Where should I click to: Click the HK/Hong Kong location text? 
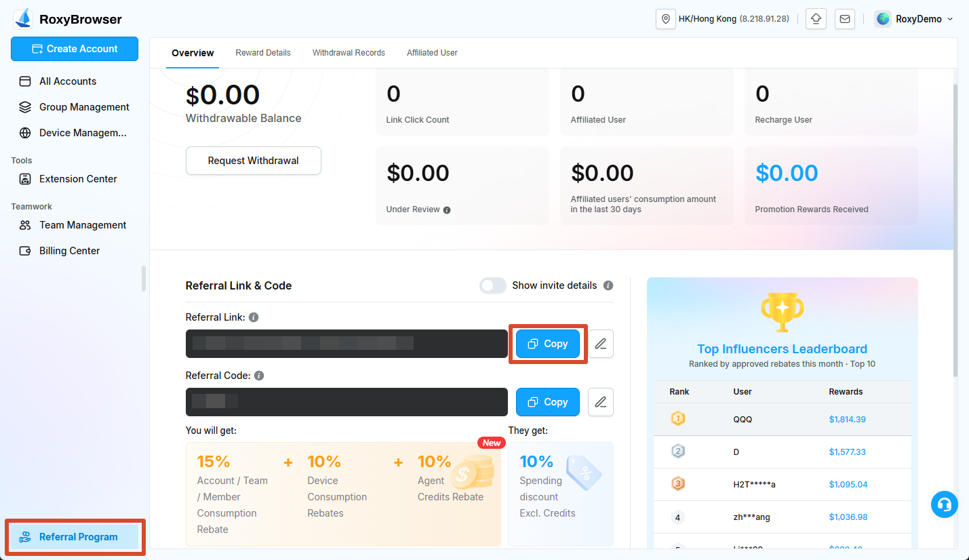point(707,19)
